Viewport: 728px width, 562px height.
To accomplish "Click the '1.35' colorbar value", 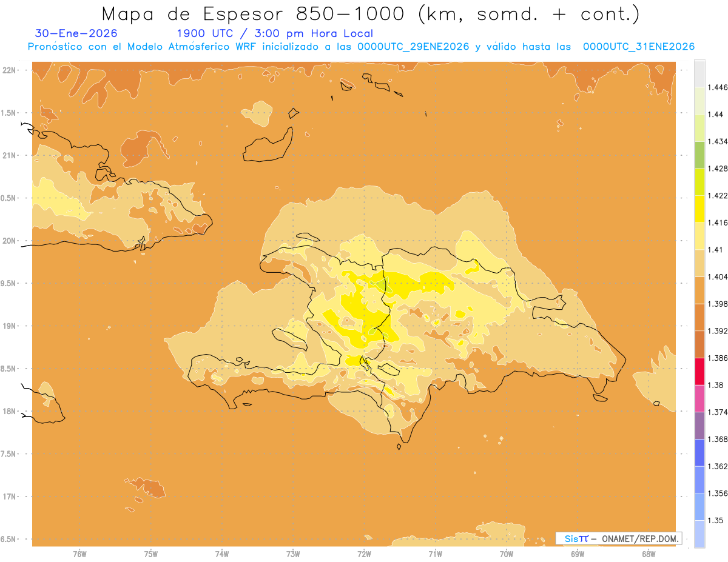I will (x=715, y=521).
